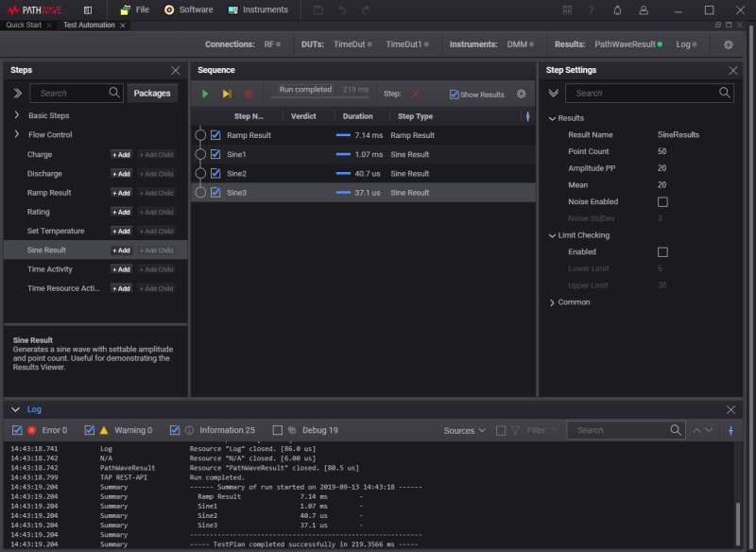This screenshot has width=756, height=552.
Task: Click +Add next to Sine Result
Action: click(121, 250)
